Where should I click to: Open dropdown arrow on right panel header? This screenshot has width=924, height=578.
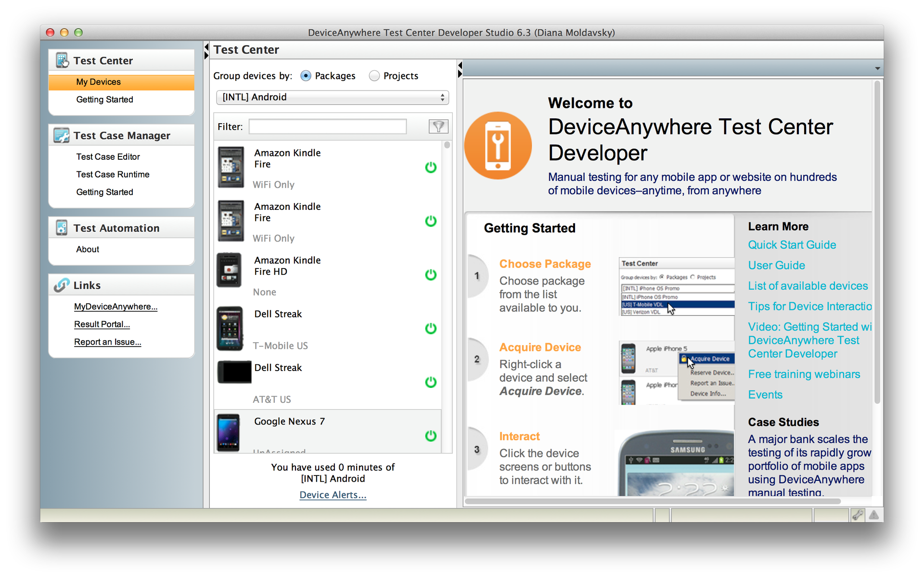point(877,68)
